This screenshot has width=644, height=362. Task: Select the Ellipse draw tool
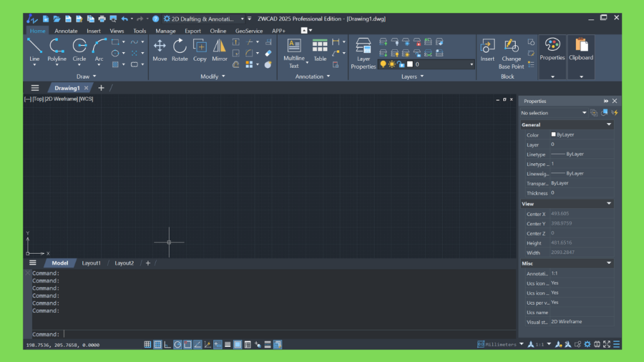coord(116,53)
